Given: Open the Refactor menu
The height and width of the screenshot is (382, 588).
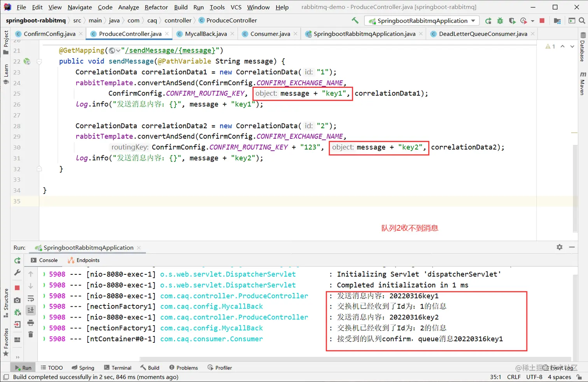Looking at the screenshot, I should coord(156,7).
